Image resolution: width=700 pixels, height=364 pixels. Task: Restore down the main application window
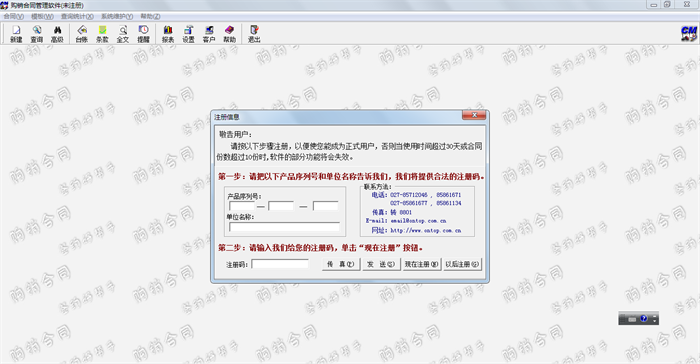667,4
